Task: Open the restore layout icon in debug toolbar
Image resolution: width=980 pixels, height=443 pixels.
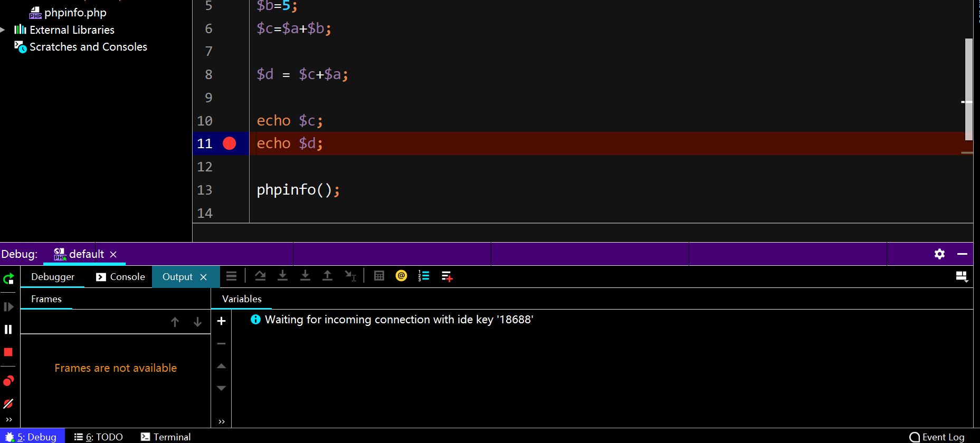Action: click(962, 276)
